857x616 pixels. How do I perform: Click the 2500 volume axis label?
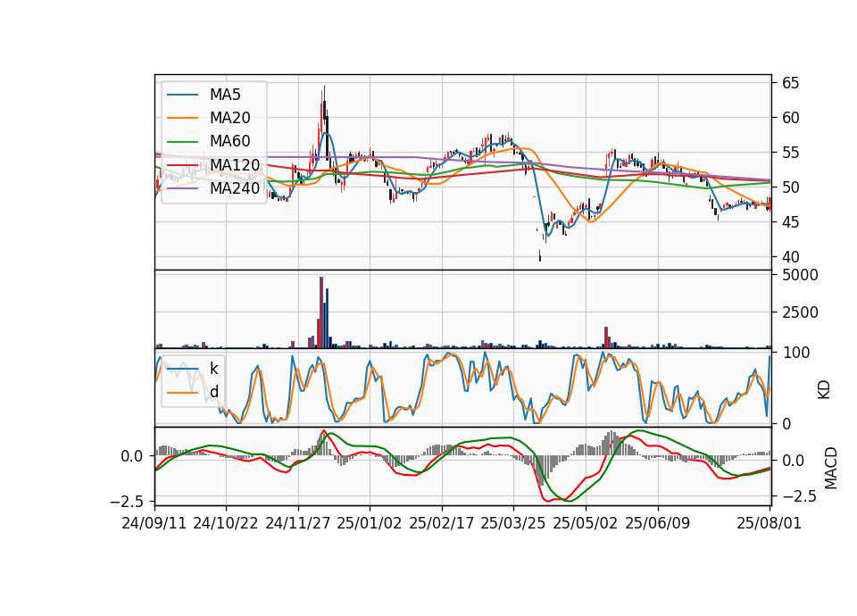(800, 312)
